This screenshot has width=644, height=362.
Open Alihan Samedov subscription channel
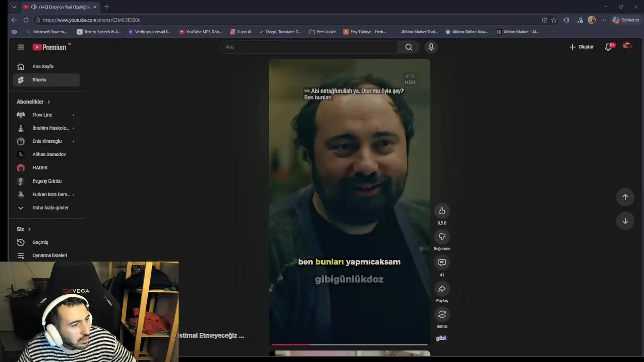pos(46,154)
